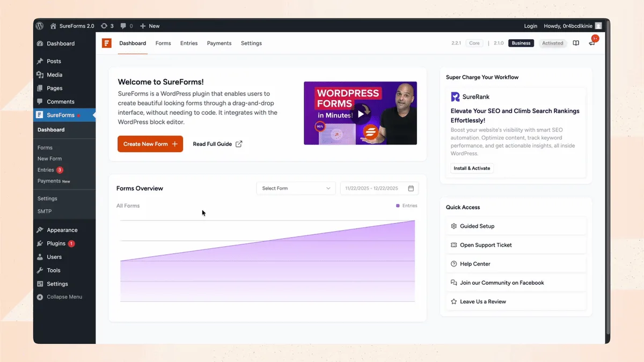This screenshot has width=644, height=362.
Task: Click the Posts pin icon
Action: coord(40,61)
